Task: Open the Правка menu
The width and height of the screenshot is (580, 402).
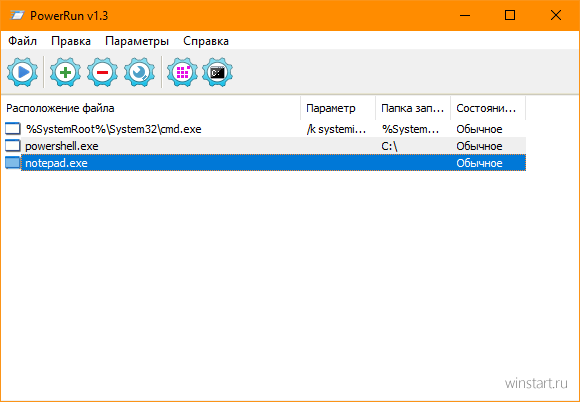Action: [71, 41]
